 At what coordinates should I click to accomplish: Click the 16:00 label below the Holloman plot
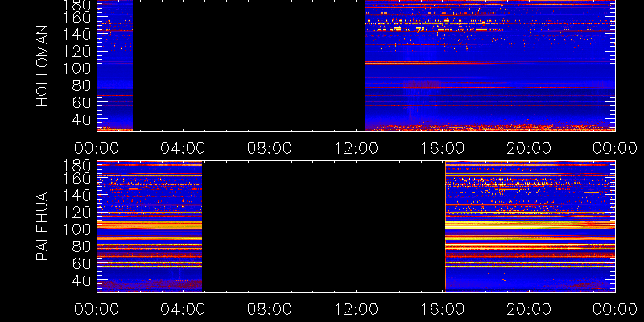pyautogui.click(x=443, y=148)
